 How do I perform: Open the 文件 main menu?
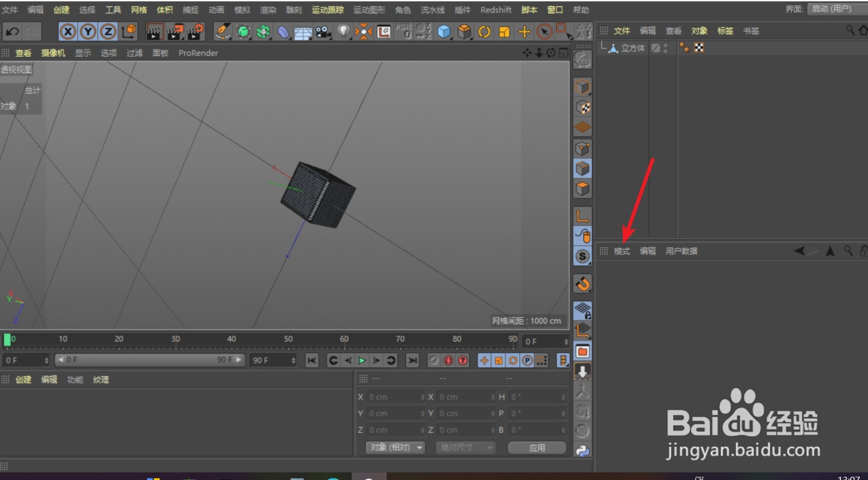[10, 10]
